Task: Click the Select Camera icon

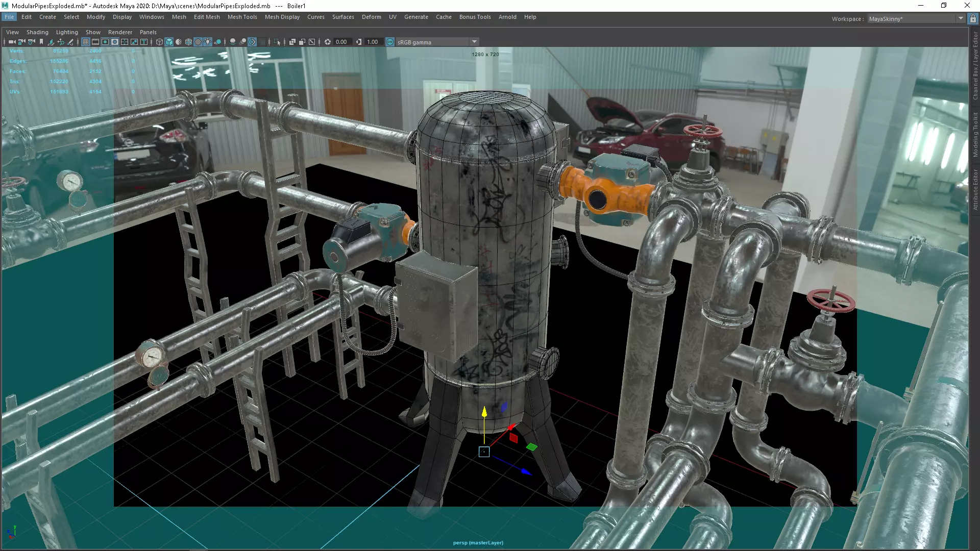Action: coord(12,42)
